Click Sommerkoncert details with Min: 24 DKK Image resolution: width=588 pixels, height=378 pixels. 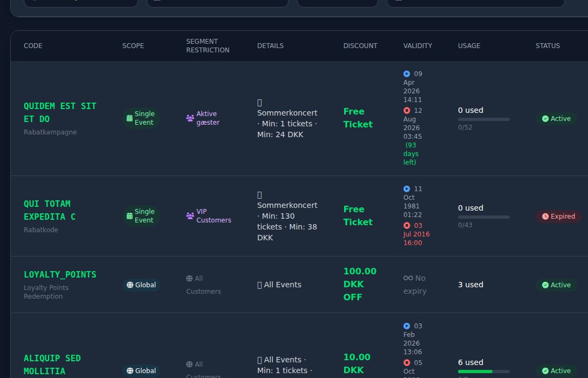tap(287, 118)
